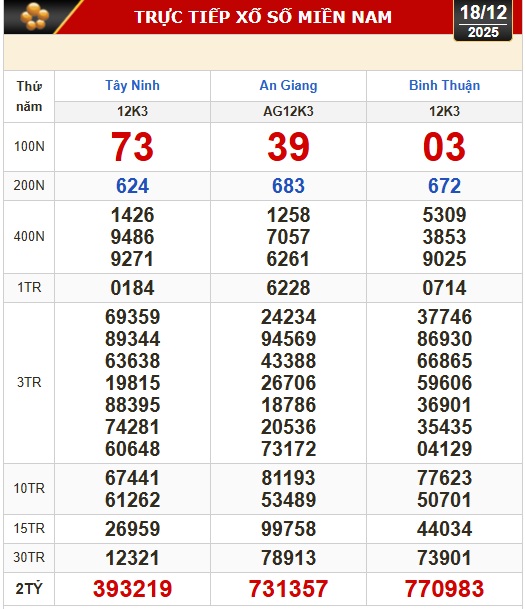Select the 3TR number 66865

(445, 361)
